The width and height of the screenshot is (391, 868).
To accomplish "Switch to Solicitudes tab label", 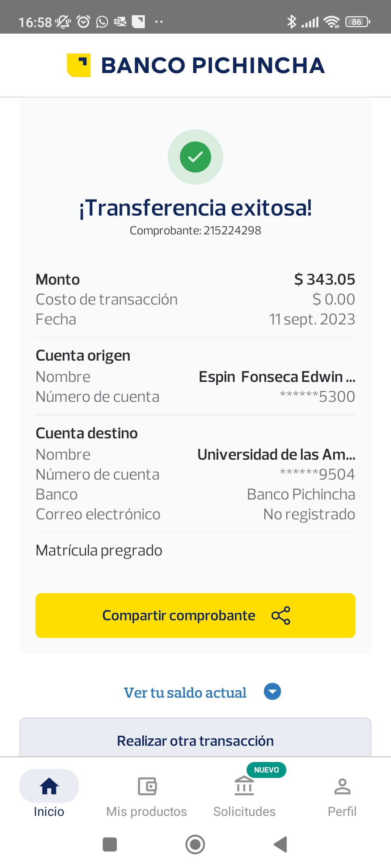I will point(244,812).
